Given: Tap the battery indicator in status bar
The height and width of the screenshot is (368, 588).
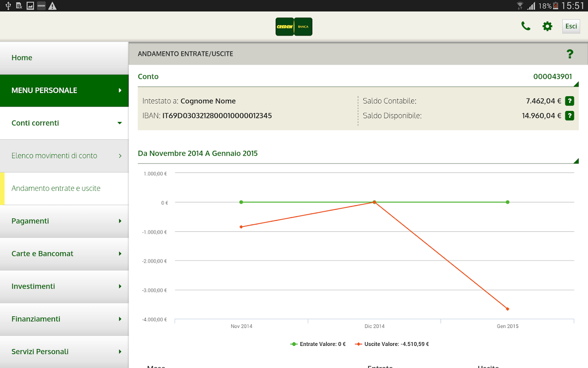Looking at the screenshot, I should [x=555, y=6].
